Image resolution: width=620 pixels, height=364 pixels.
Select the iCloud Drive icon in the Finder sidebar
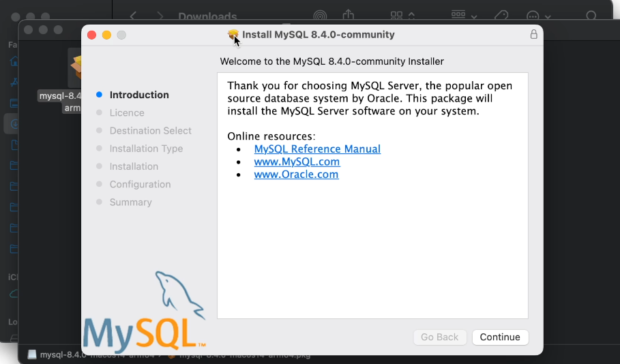click(14, 294)
